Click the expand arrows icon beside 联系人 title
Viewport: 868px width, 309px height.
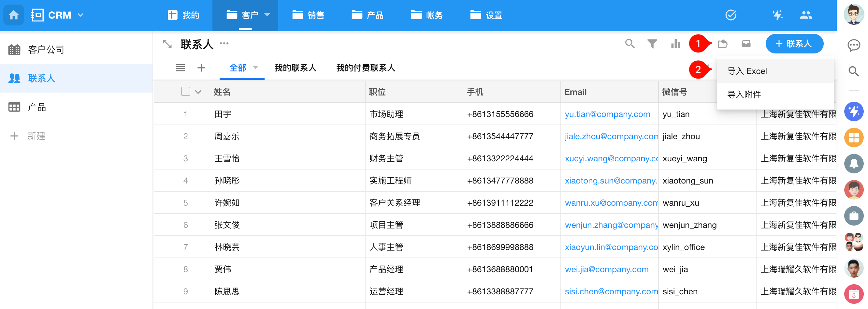pos(167,44)
